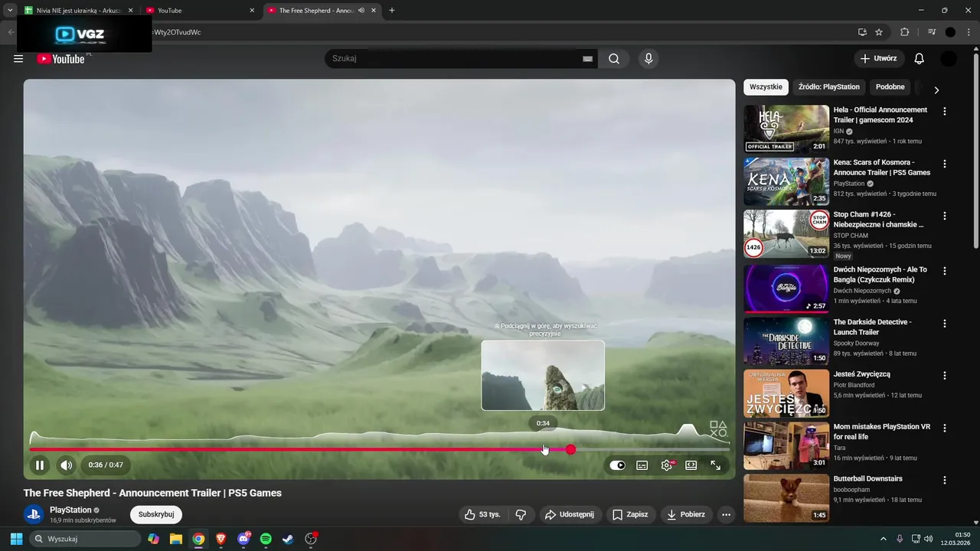Open options for Kena: Scars of Kosmora
The height and width of the screenshot is (551, 980).
click(x=944, y=164)
